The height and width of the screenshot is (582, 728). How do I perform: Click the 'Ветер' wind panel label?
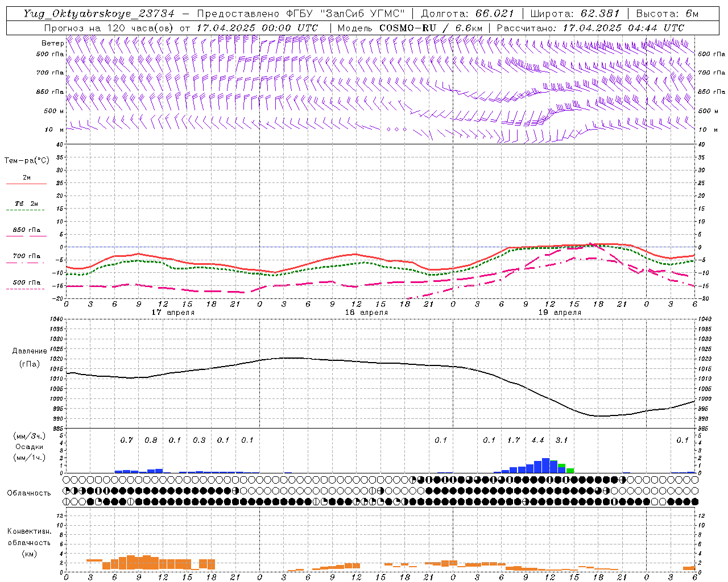pos(52,43)
